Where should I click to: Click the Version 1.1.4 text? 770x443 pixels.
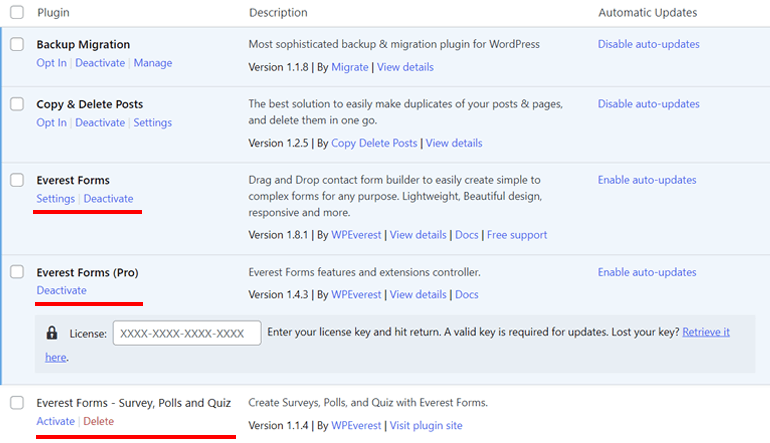pos(278,426)
